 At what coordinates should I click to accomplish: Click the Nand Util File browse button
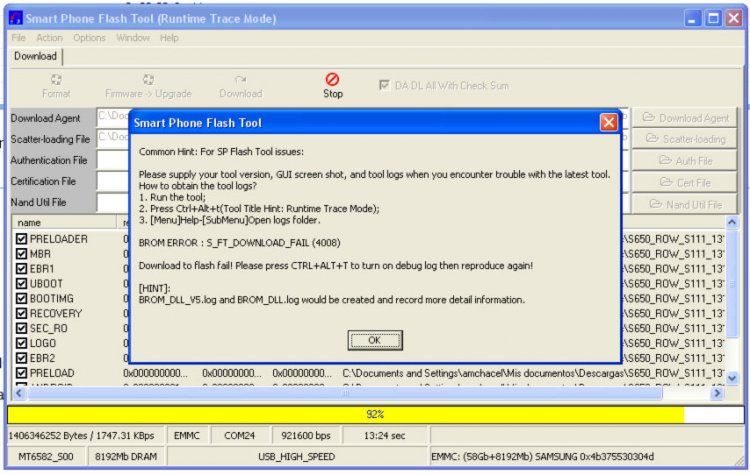coord(685,204)
